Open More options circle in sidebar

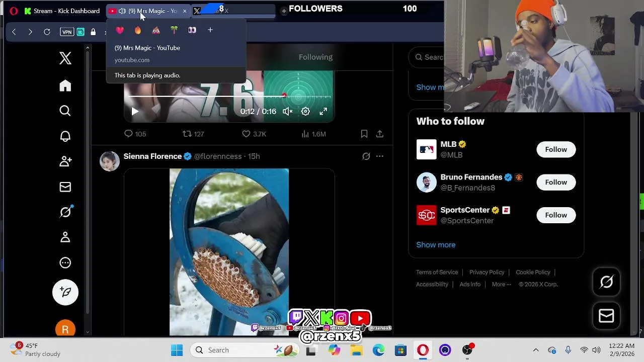point(65,263)
